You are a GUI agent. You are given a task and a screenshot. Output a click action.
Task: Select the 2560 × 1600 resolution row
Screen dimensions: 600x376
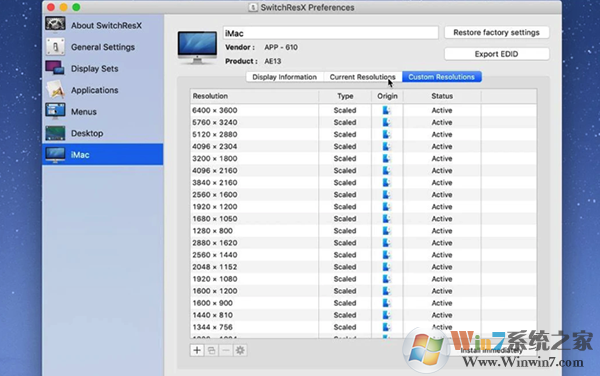364,195
